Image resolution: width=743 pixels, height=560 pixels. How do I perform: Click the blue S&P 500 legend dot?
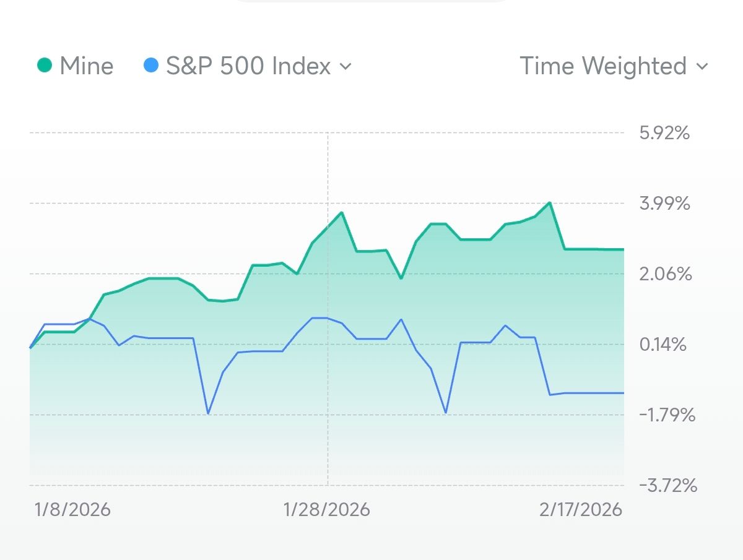pyautogui.click(x=150, y=65)
